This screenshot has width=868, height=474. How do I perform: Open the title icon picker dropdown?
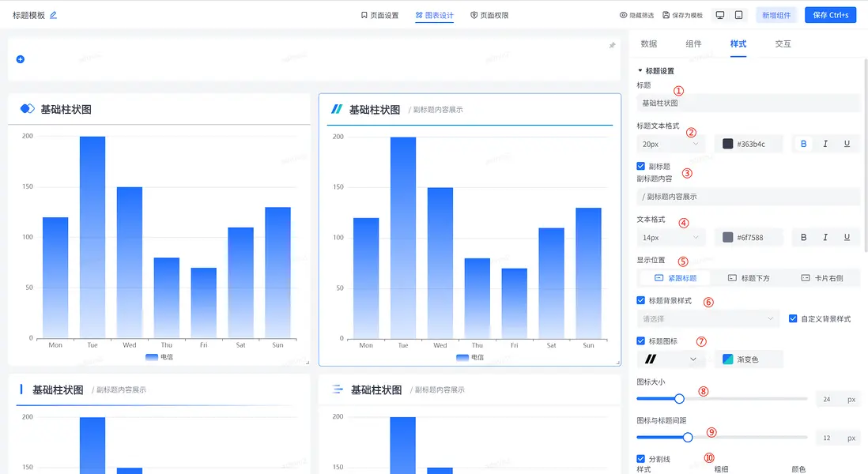pyautogui.click(x=670, y=359)
